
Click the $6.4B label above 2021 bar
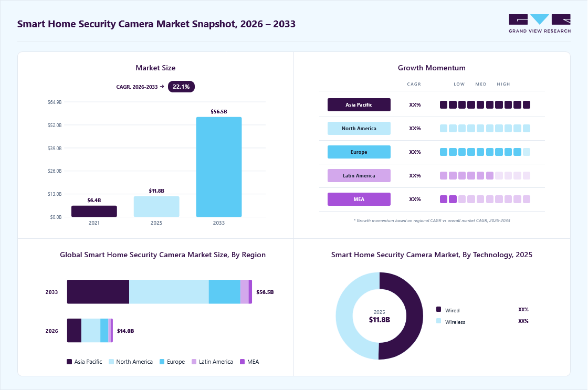point(94,201)
